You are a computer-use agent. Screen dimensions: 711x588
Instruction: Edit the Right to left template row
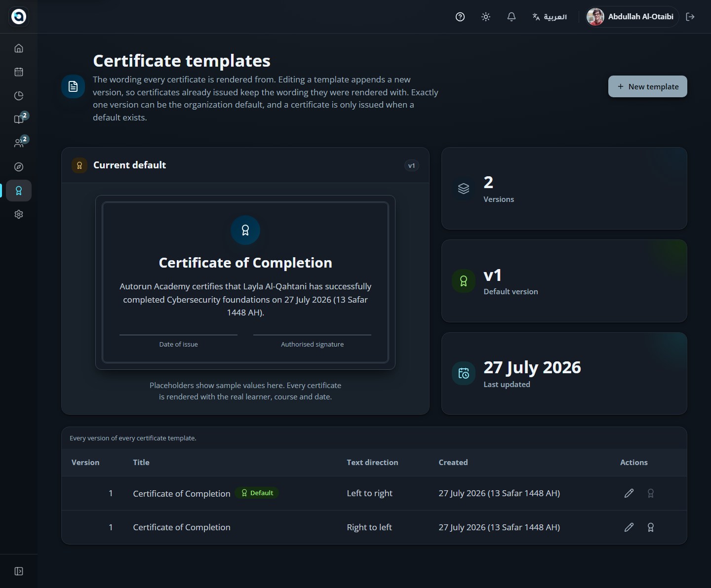tap(629, 527)
